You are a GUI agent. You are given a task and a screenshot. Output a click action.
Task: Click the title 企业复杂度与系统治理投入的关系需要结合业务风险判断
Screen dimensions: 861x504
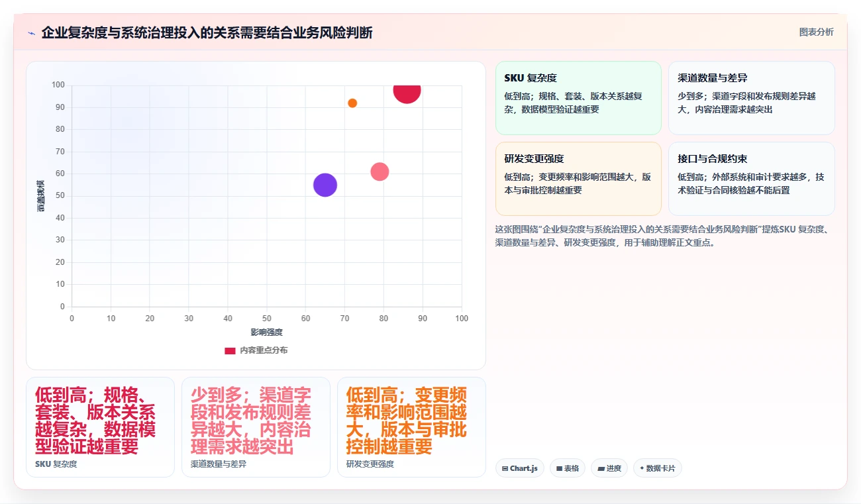[x=207, y=33]
